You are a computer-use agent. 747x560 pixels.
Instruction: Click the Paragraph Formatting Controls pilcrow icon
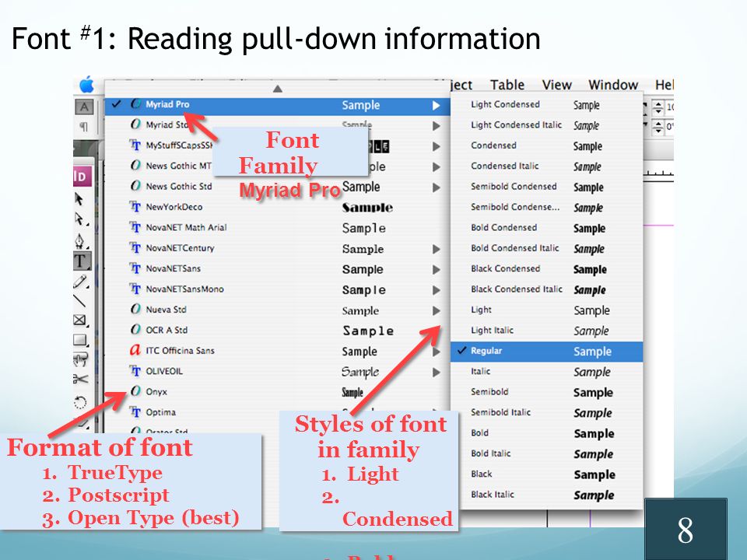(x=84, y=127)
